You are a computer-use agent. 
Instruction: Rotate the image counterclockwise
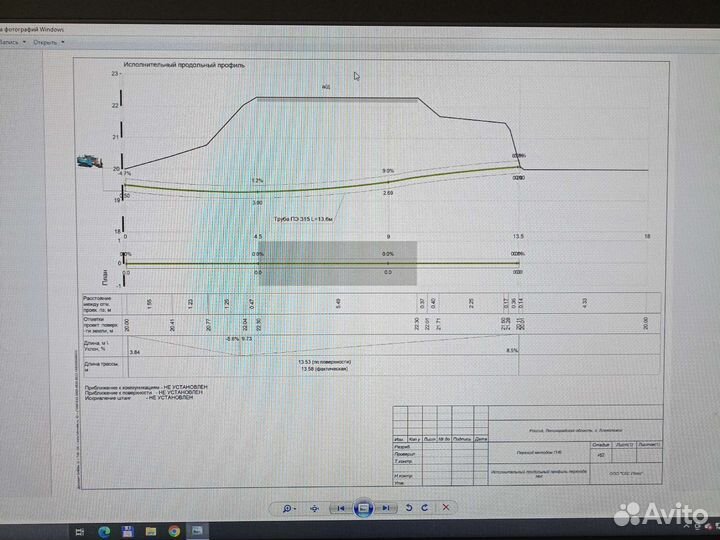tap(409, 508)
